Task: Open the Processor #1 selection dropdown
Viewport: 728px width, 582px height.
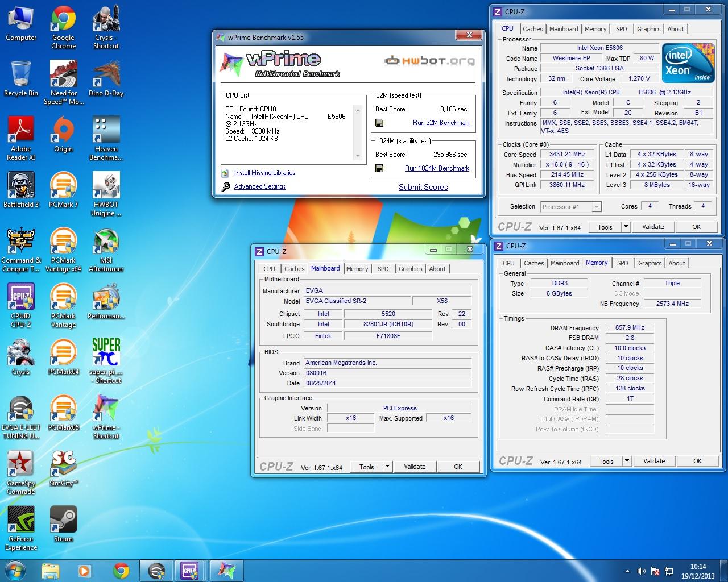Action: coord(570,207)
